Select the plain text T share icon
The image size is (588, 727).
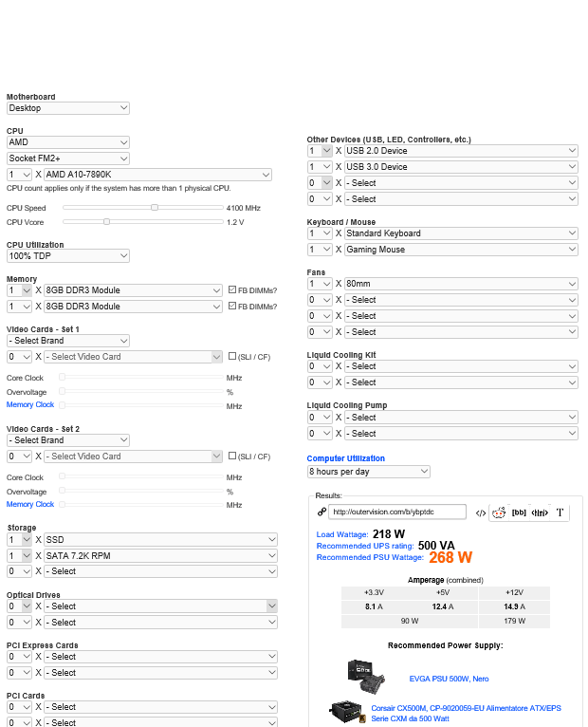tap(560, 513)
